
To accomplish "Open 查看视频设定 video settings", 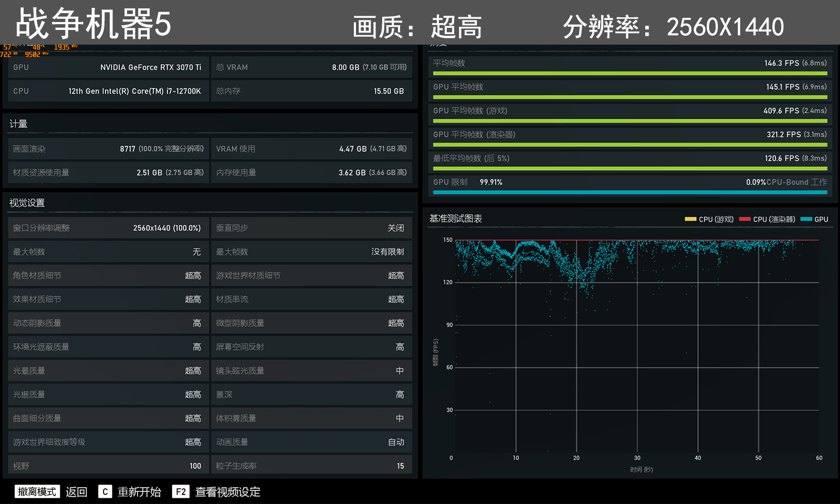I will pos(227,492).
